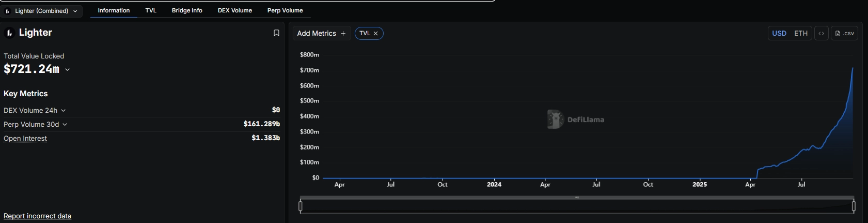
Task: Open the Lighter (Combined) dropdown
Action: [x=41, y=11]
